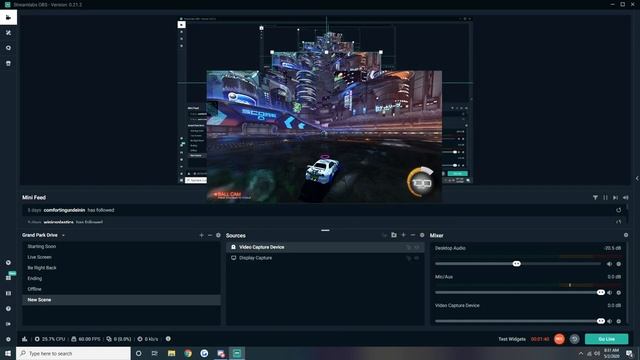Toggle the Replay Buffer button
The height and width of the screenshot is (360, 640).
click(x=575, y=339)
